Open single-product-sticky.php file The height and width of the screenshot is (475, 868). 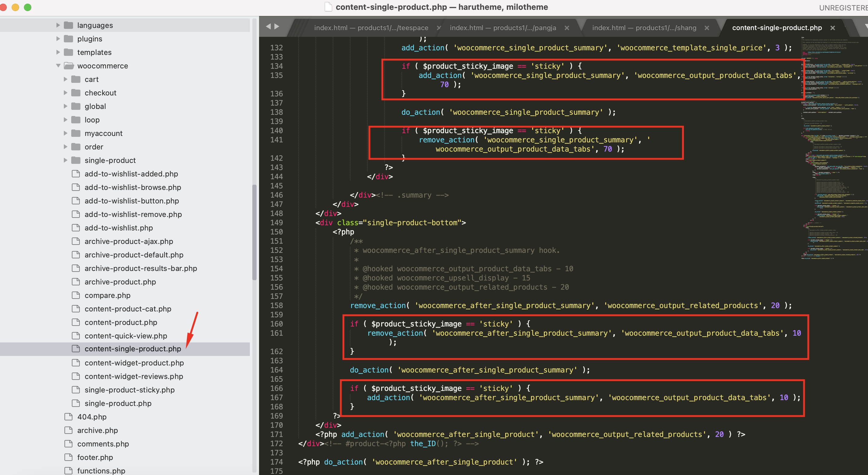[130, 390]
